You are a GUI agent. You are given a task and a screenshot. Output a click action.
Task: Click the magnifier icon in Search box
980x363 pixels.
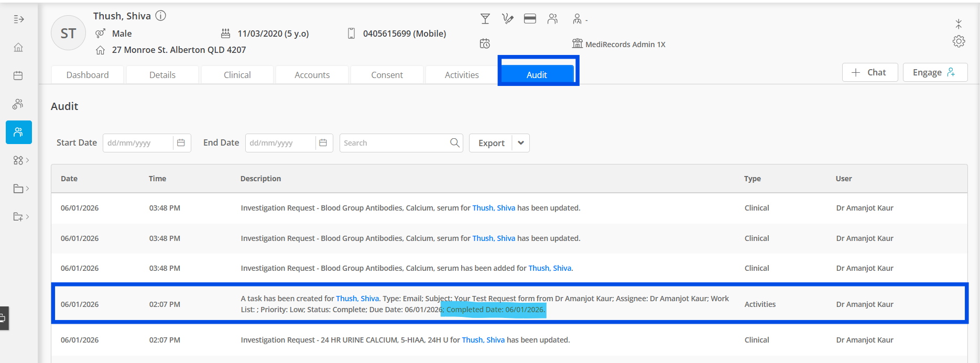click(454, 143)
